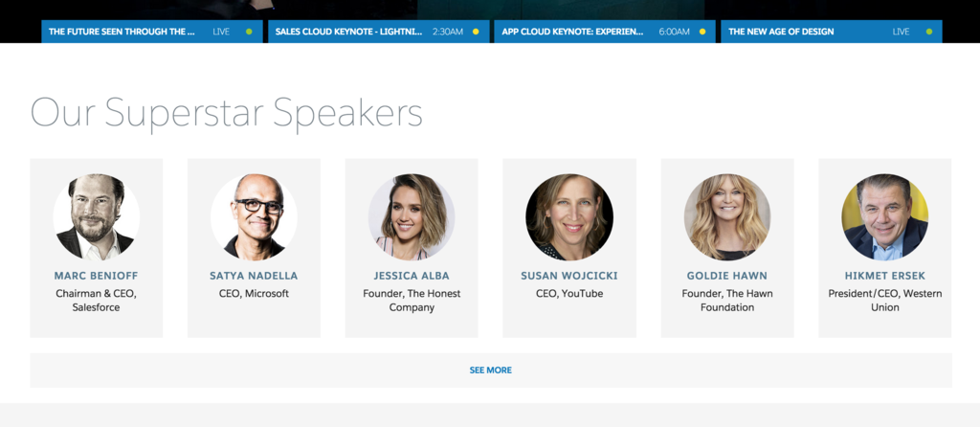This screenshot has height=427, width=980.
Task: Open the Goldie Hawn name link
Action: [x=727, y=276]
